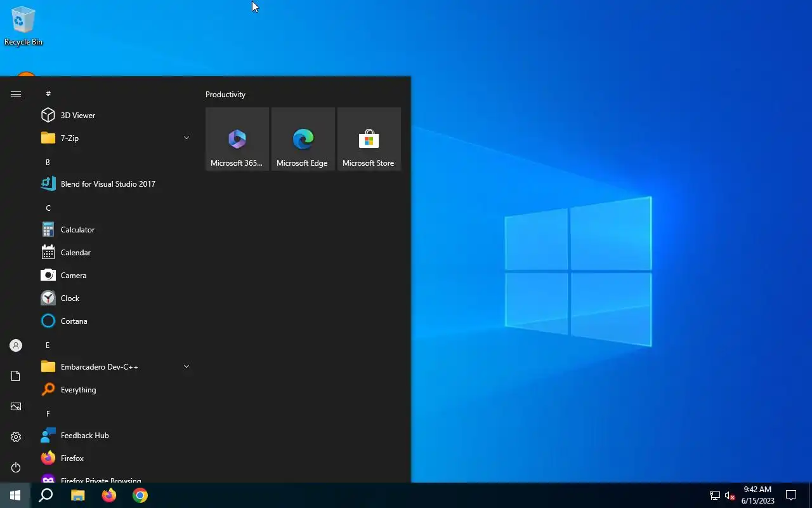Click the F letter section header

point(48,413)
